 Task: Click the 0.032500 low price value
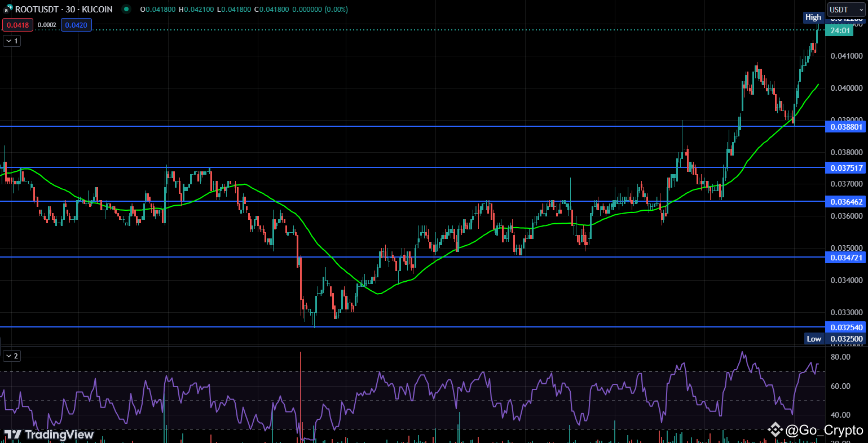(x=847, y=339)
